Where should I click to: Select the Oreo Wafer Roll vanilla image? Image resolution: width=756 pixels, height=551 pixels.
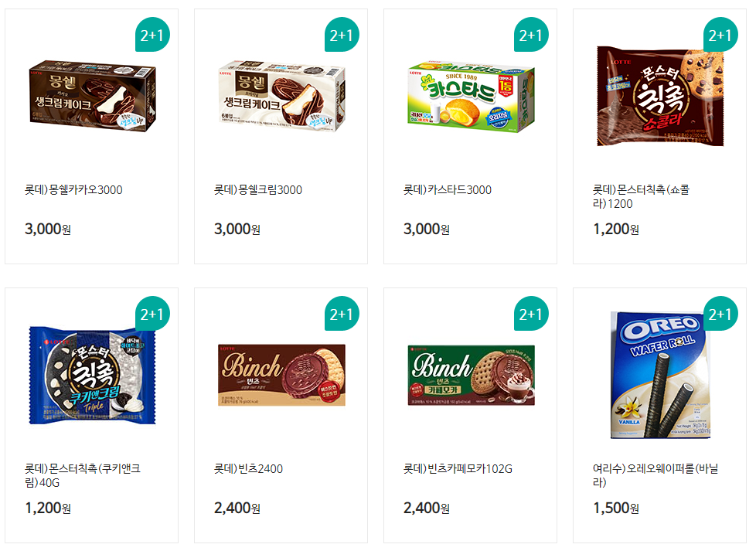click(661, 375)
